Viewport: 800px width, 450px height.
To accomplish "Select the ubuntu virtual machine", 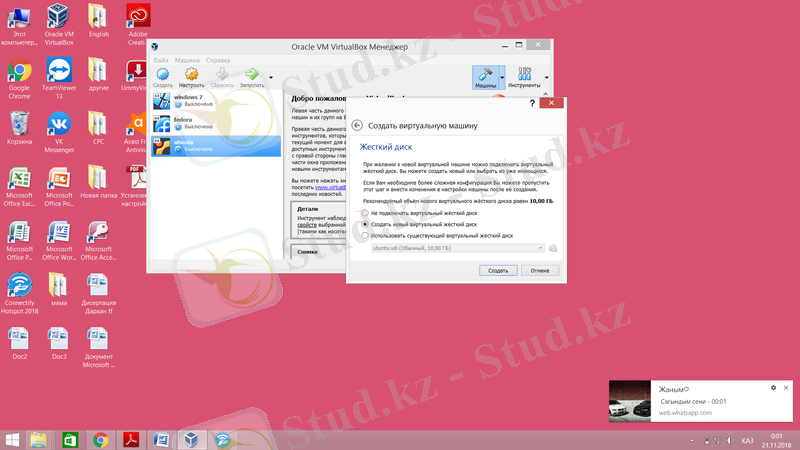I will coord(216,145).
